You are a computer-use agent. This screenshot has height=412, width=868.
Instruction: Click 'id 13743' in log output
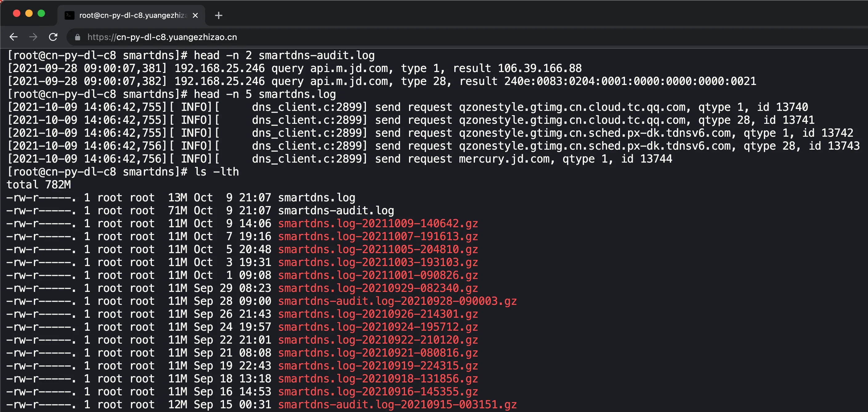(834, 146)
